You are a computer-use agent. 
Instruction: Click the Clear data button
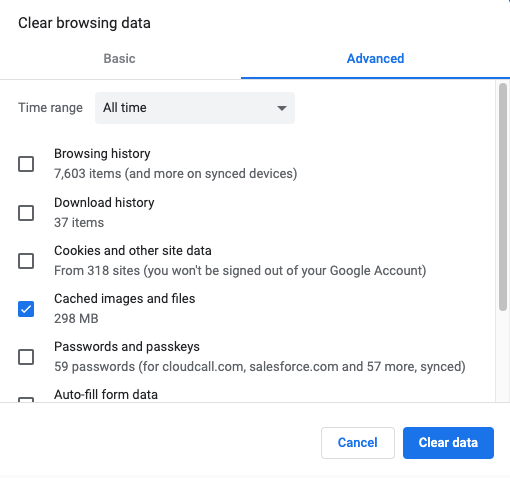[448, 443]
